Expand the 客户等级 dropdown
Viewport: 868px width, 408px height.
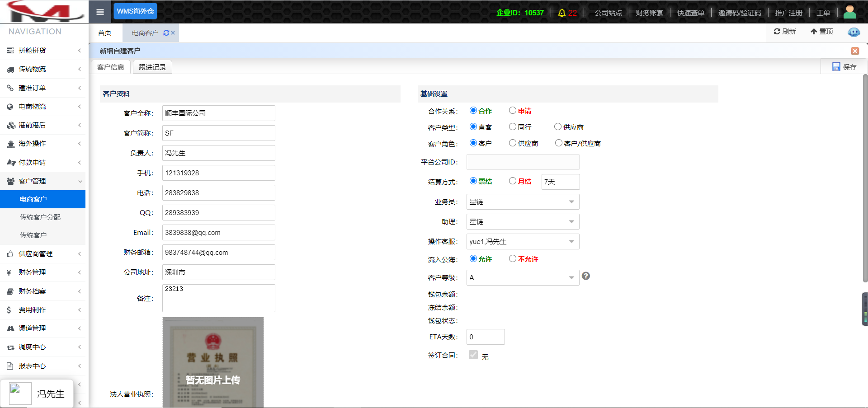click(523, 278)
